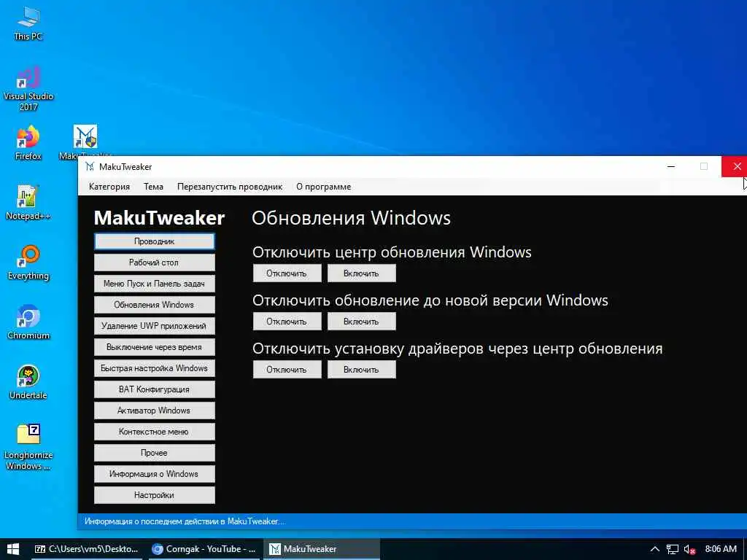Image resolution: width=747 pixels, height=560 pixels.
Task: Open Notepad++ desktop shortcut
Action: pos(28,203)
